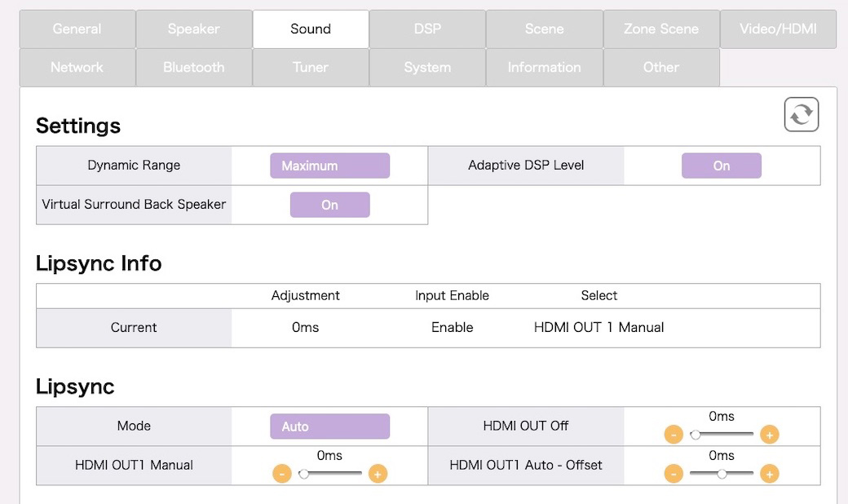This screenshot has width=848, height=504.
Task: Click the "Select" column header
Action: point(598,295)
